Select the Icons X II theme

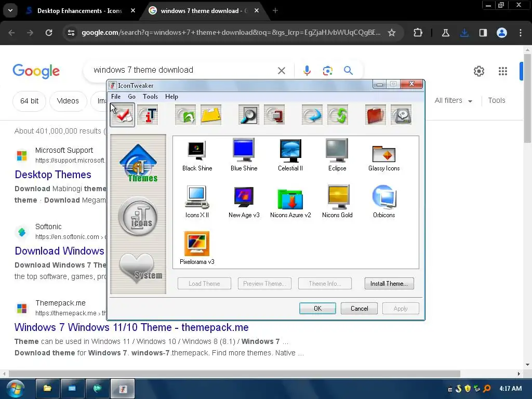(197, 202)
